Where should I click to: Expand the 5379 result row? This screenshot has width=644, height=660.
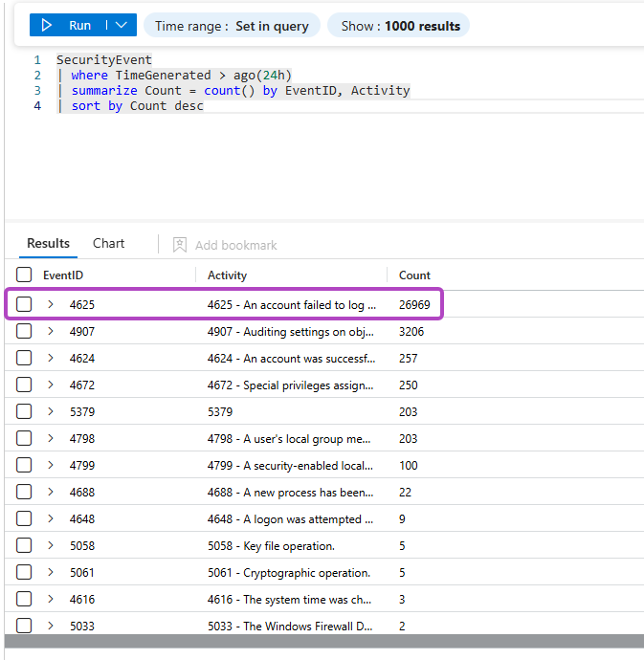(x=51, y=411)
